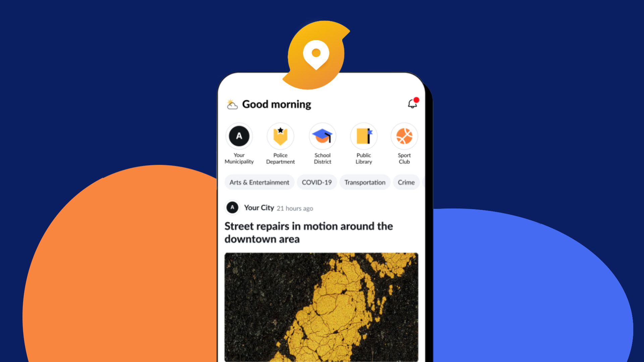Tap the Good morning greeting header
The width and height of the screenshot is (644, 362).
[x=276, y=104]
